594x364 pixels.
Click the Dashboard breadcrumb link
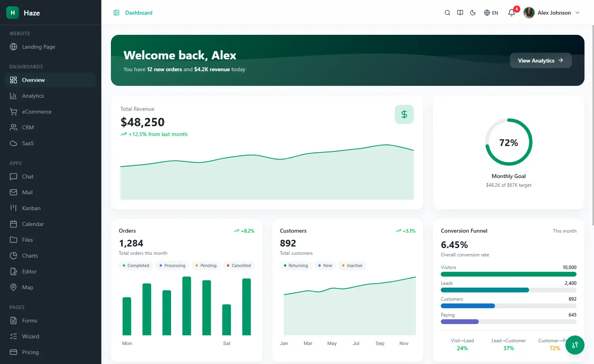tap(139, 13)
